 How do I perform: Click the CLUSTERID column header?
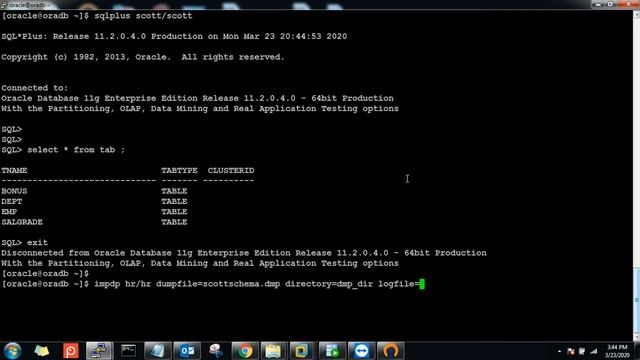pyautogui.click(x=231, y=170)
